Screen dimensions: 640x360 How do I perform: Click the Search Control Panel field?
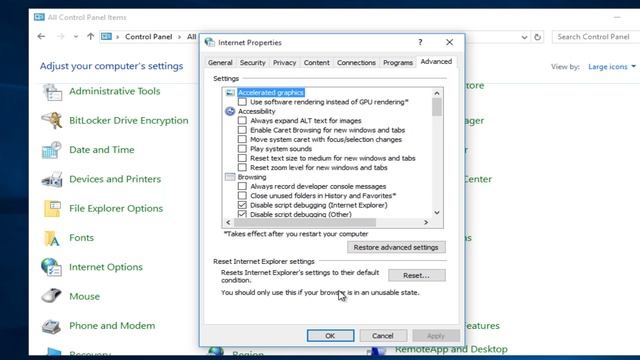point(596,37)
